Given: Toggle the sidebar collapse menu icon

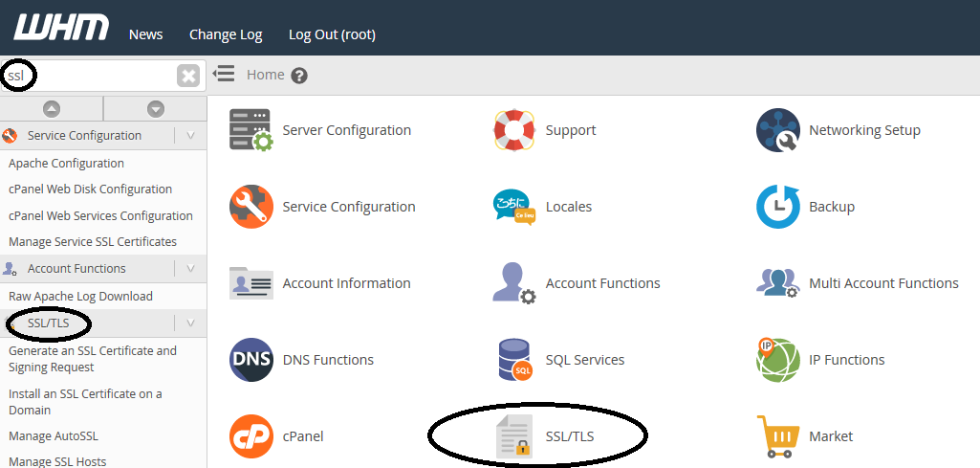Looking at the screenshot, I should coord(224,74).
